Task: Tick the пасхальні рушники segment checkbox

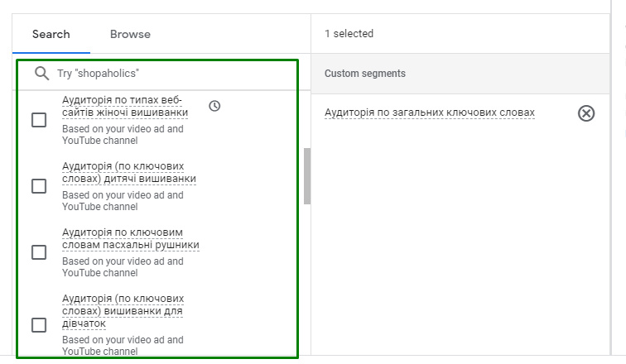Action: 39,252
